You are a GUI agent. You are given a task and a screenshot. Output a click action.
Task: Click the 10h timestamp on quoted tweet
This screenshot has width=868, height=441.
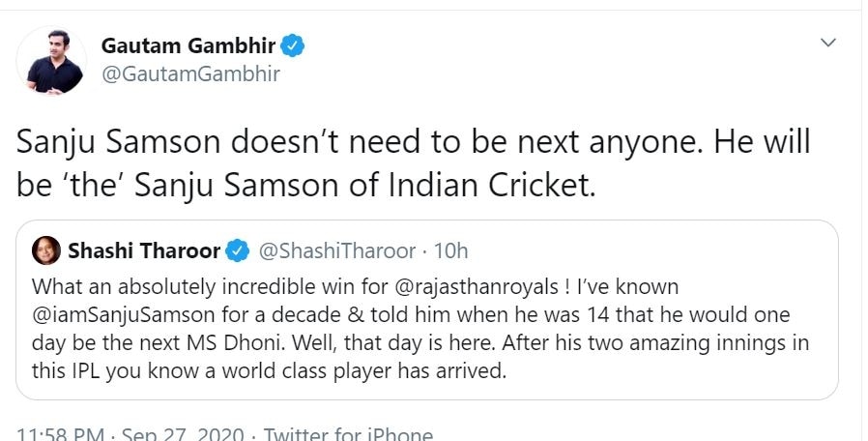(451, 251)
